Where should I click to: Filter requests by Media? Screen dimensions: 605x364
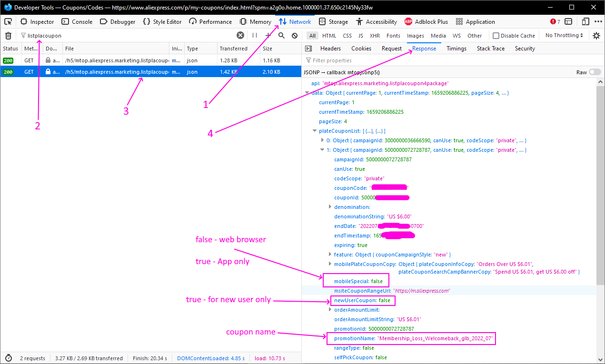point(438,35)
